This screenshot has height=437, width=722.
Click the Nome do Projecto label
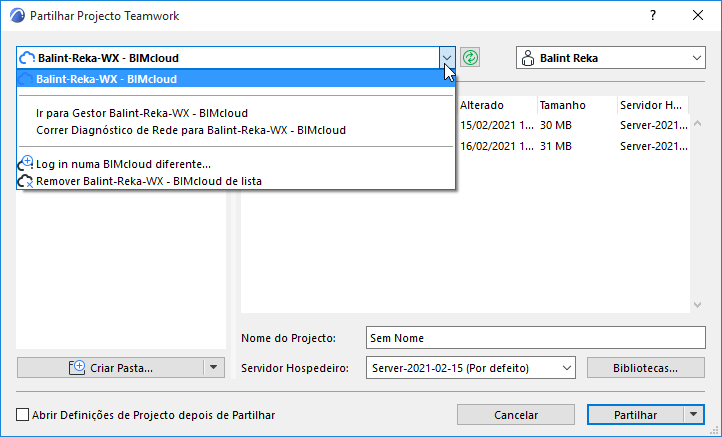pos(288,338)
